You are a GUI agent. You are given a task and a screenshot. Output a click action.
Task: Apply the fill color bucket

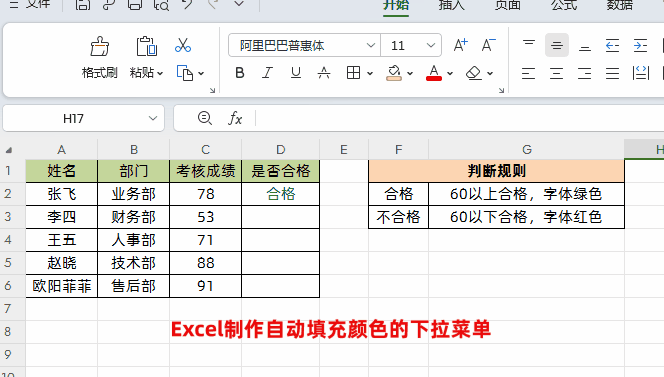tap(394, 73)
